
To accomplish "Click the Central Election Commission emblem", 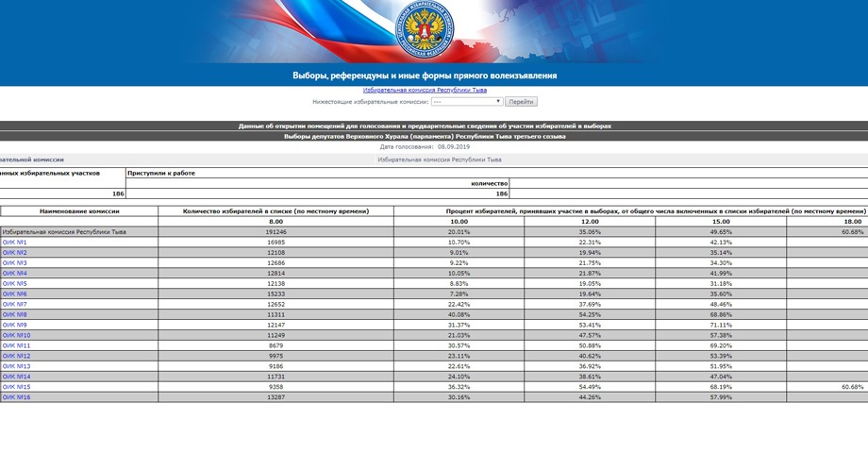I will 432,27.
